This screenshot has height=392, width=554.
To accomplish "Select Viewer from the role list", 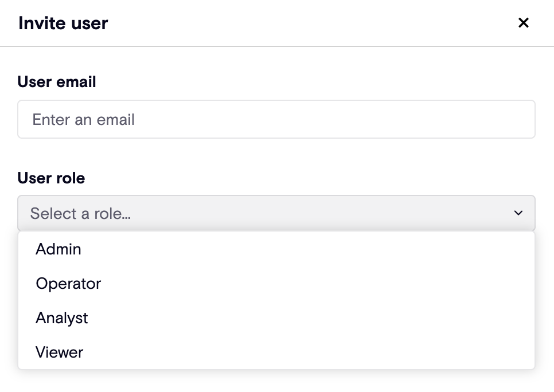I will click(60, 352).
